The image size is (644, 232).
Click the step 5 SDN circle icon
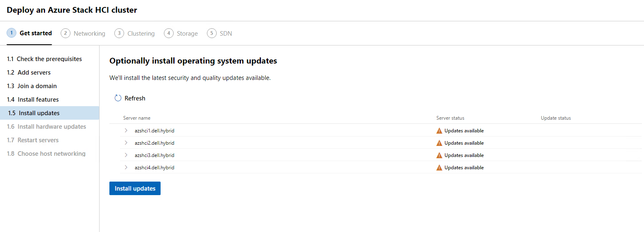[212, 33]
